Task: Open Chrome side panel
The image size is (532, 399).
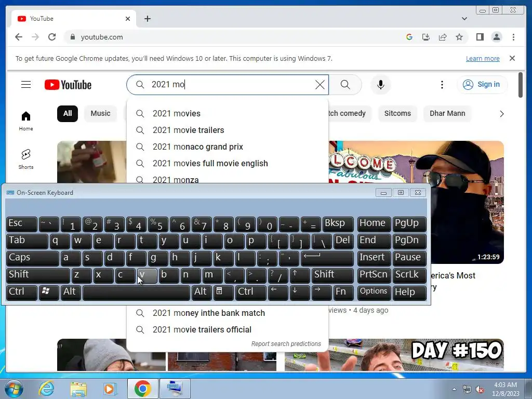Action: 480,37
